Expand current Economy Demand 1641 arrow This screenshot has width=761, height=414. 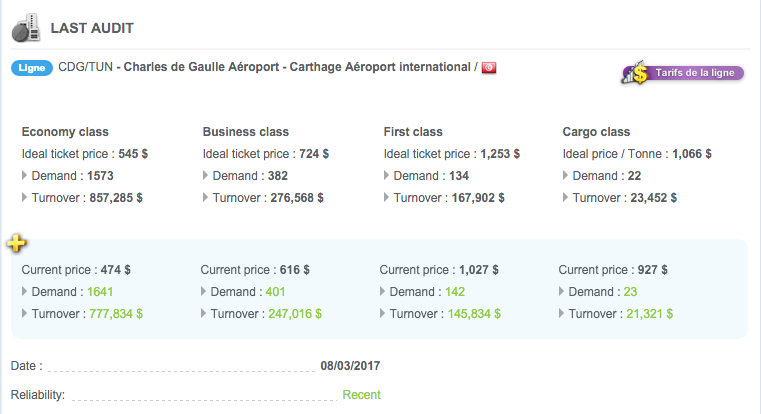click(24, 291)
